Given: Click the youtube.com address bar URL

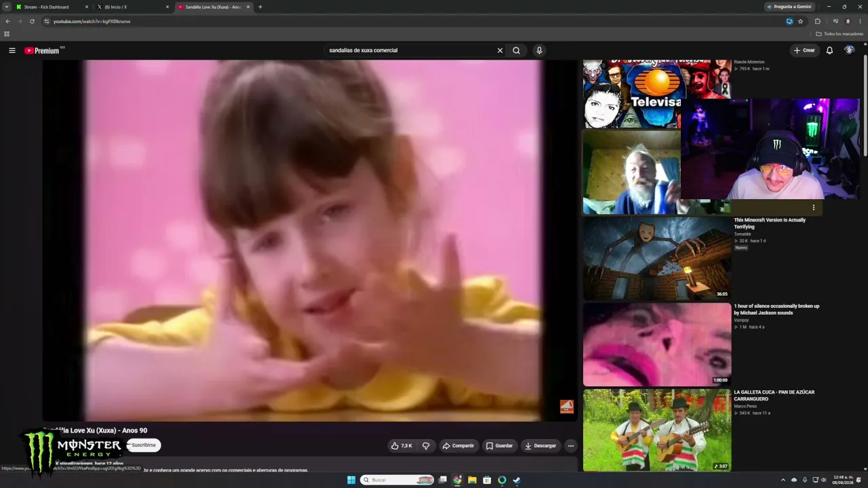Looking at the screenshot, I should tap(92, 21).
